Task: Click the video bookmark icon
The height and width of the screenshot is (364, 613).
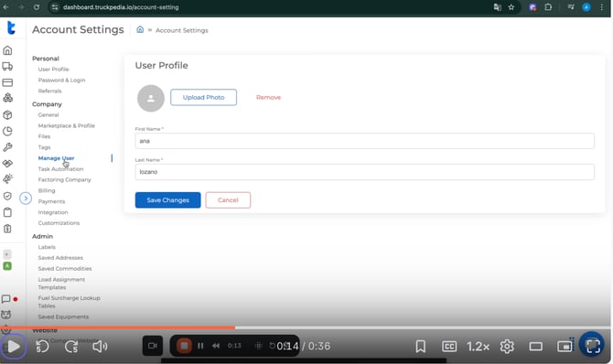Action: tap(421, 346)
